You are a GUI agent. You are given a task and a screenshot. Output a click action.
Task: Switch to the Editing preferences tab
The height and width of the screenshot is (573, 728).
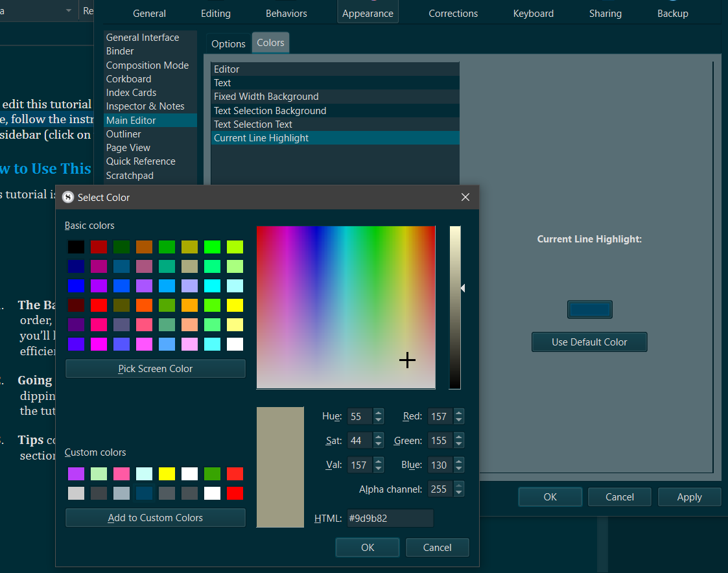coord(215,14)
